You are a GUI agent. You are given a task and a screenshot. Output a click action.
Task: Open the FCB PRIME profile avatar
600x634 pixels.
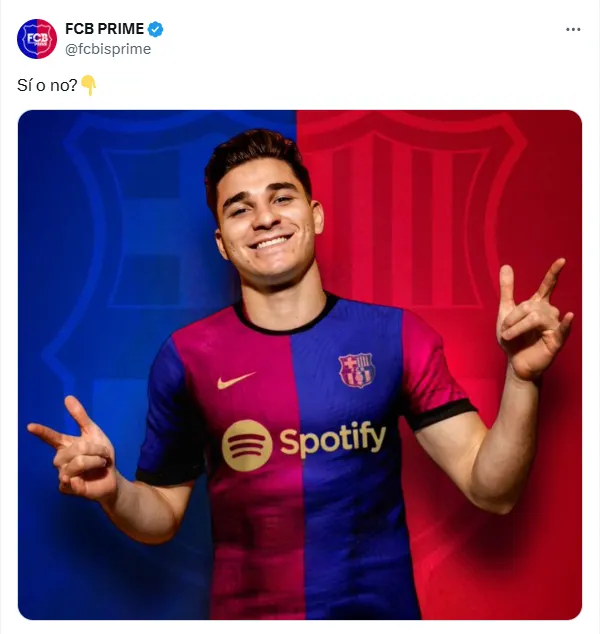pyautogui.click(x=37, y=38)
